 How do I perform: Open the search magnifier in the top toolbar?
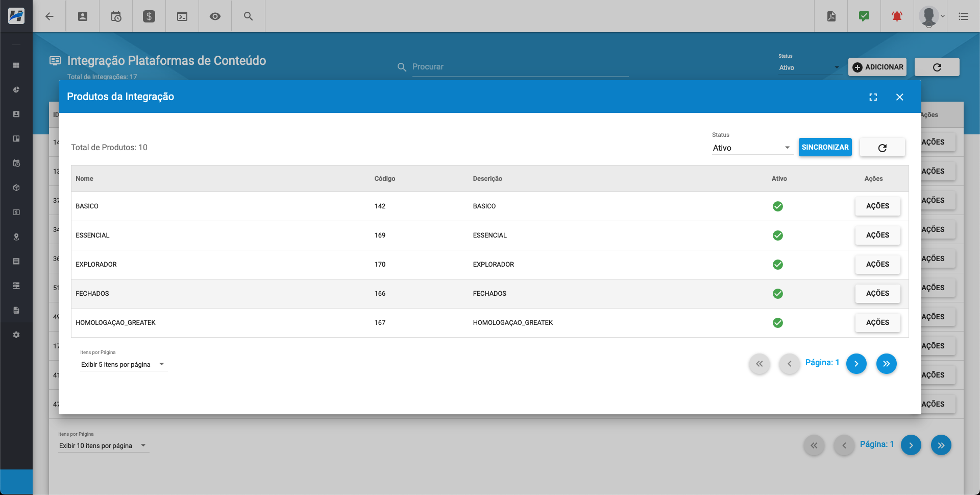pos(248,16)
